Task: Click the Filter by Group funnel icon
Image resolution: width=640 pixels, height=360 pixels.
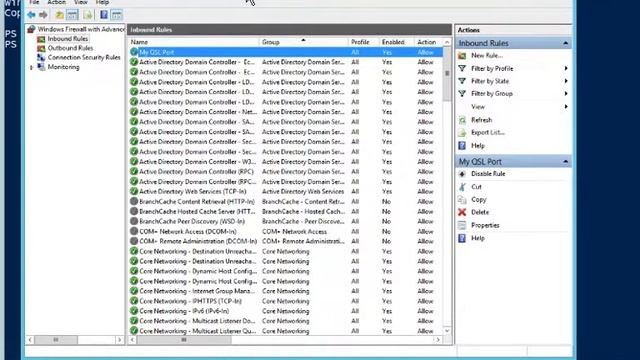Action: pos(462,93)
